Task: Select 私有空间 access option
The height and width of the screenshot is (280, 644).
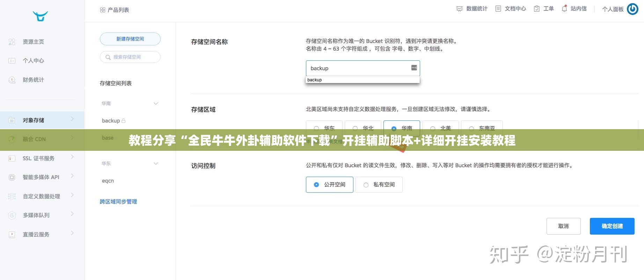Action: pos(379,185)
